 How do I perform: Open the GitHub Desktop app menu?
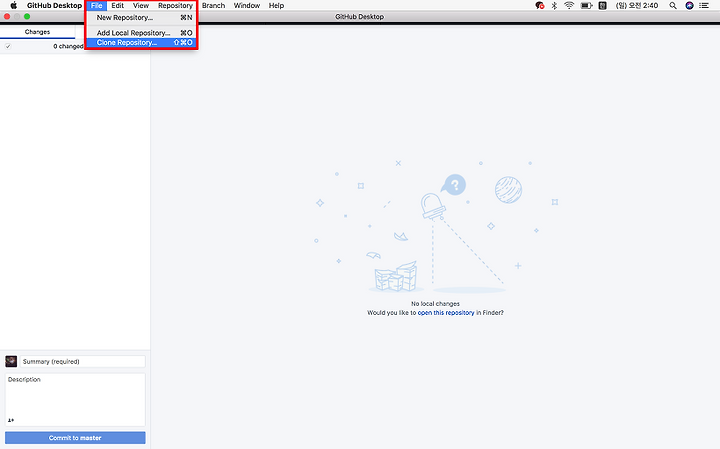click(54, 6)
